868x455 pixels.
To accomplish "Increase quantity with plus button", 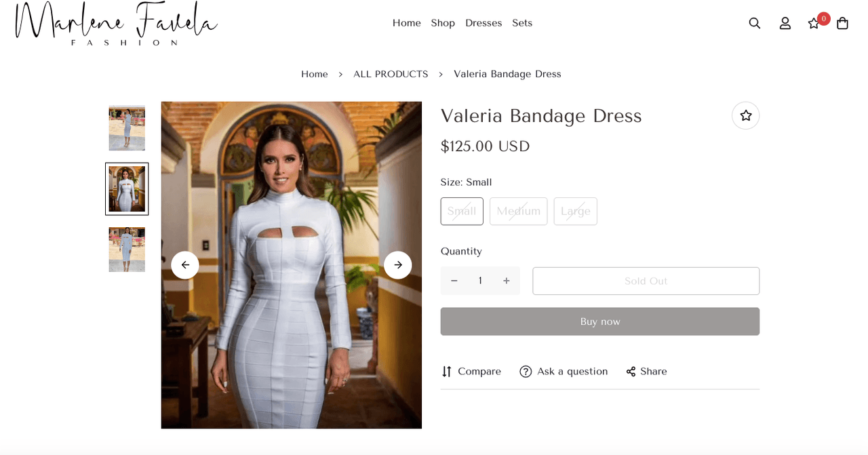I will coord(506,281).
